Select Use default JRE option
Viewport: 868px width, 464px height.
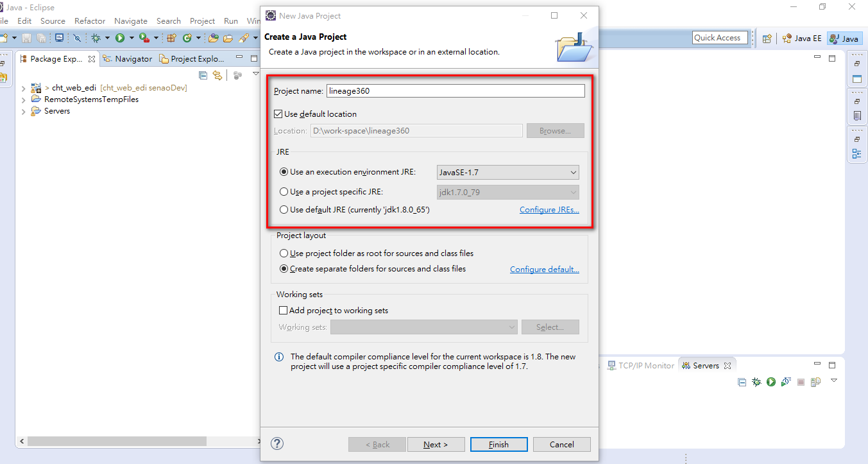point(284,210)
